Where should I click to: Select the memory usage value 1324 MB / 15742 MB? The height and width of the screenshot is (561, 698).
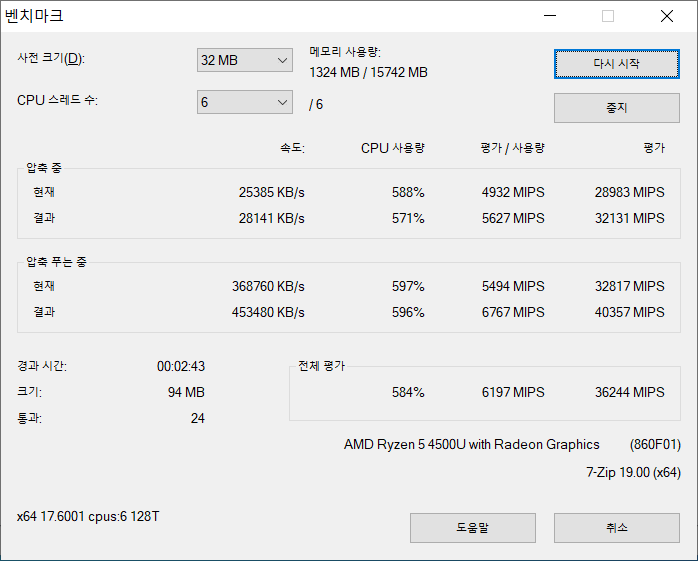point(368,72)
